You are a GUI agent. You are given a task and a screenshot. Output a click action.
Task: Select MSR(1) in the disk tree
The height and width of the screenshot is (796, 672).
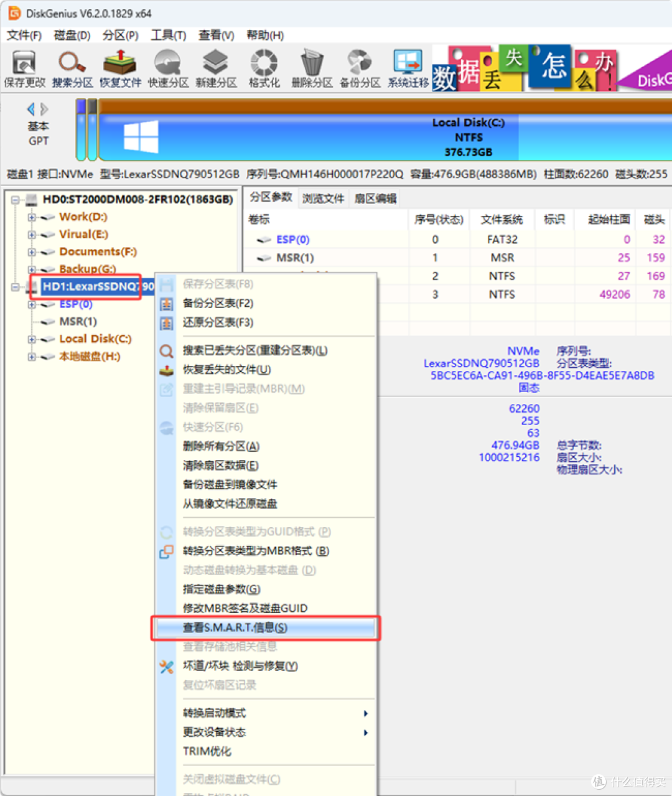(78, 322)
